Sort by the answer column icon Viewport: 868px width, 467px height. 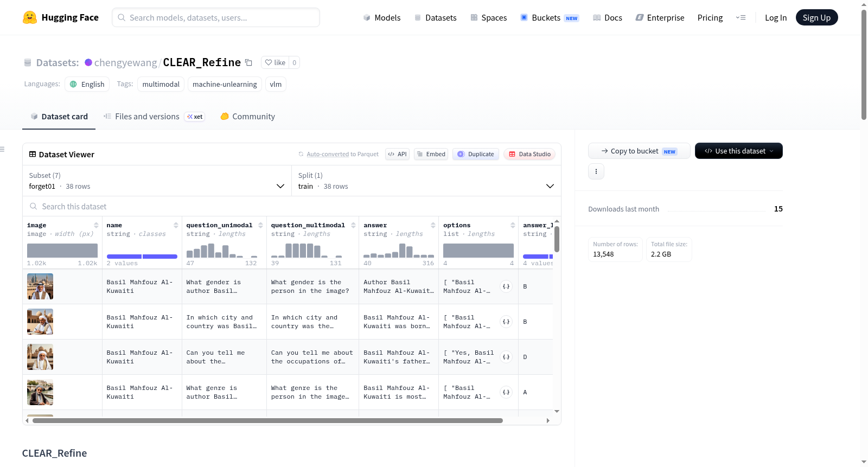click(433, 225)
